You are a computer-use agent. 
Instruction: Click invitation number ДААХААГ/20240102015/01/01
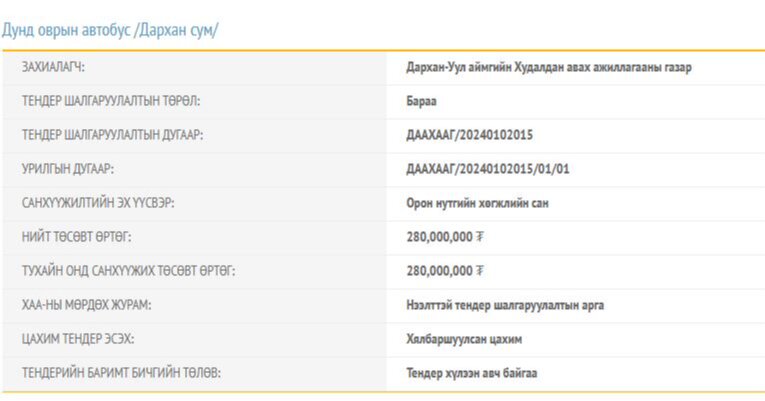click(488, 169)
